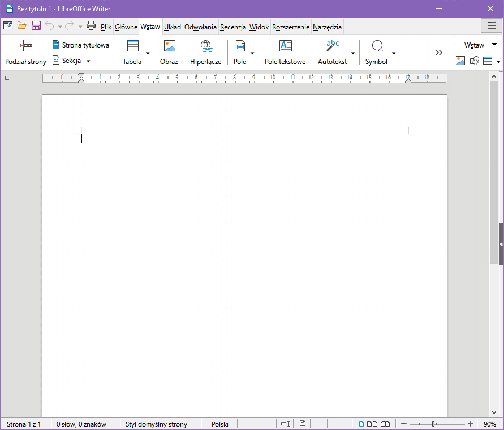Click the Symbol omega icon
This screenshot has height=430, width=504.
377,46
